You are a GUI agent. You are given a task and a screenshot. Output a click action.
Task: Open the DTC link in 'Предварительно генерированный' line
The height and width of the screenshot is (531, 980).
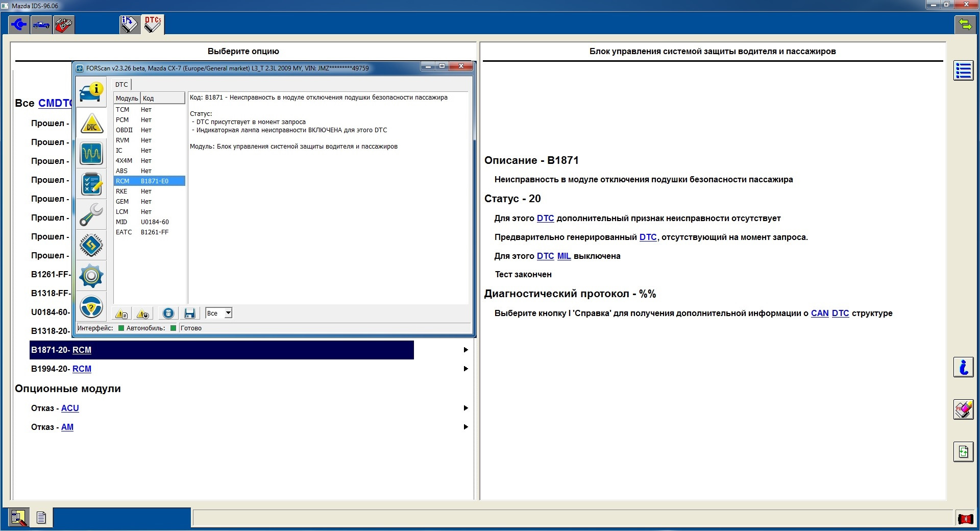[648, 237]
